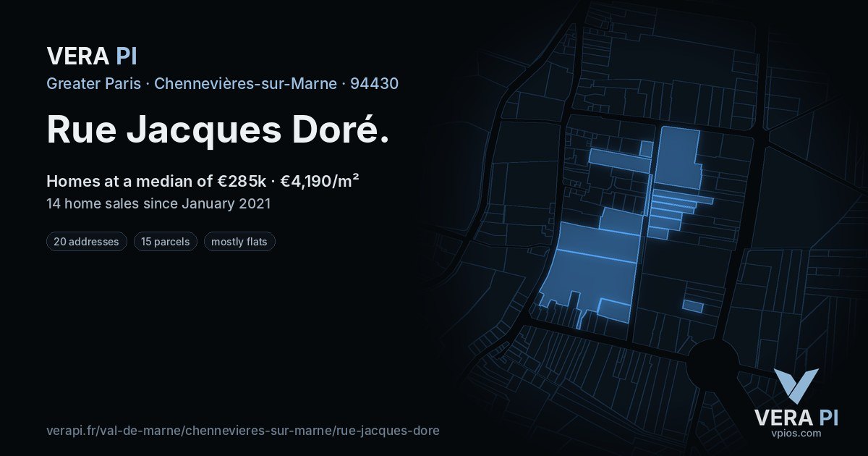Click the VERA PI chevron logo icon
The height and width of the screenshot is (456, 868).
796,386
